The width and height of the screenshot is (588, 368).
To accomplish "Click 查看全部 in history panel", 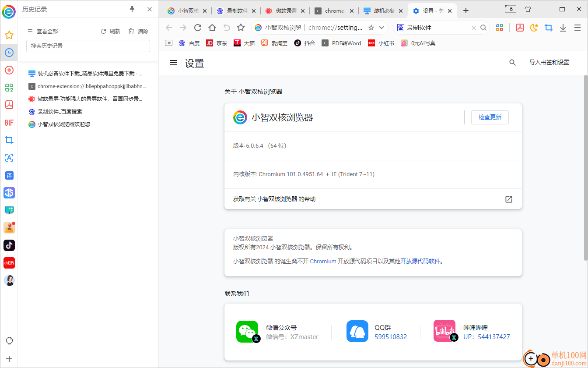I will point(42,31).
